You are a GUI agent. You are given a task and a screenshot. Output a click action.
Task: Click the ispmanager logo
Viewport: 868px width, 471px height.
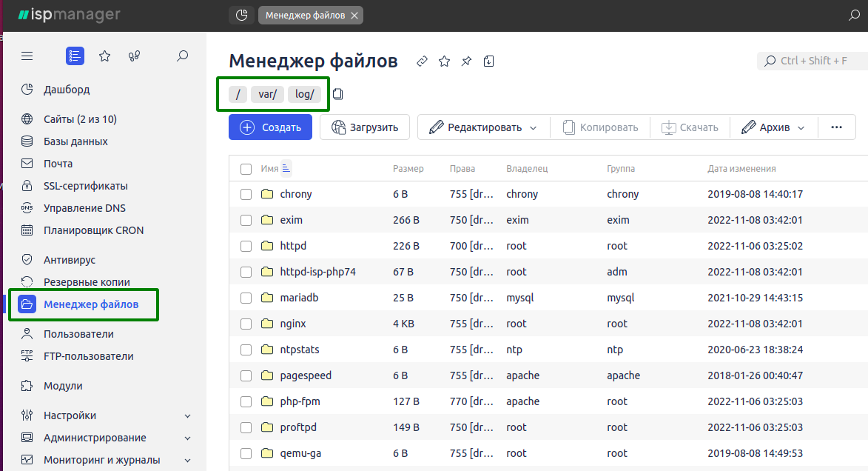tap(70, 15)
